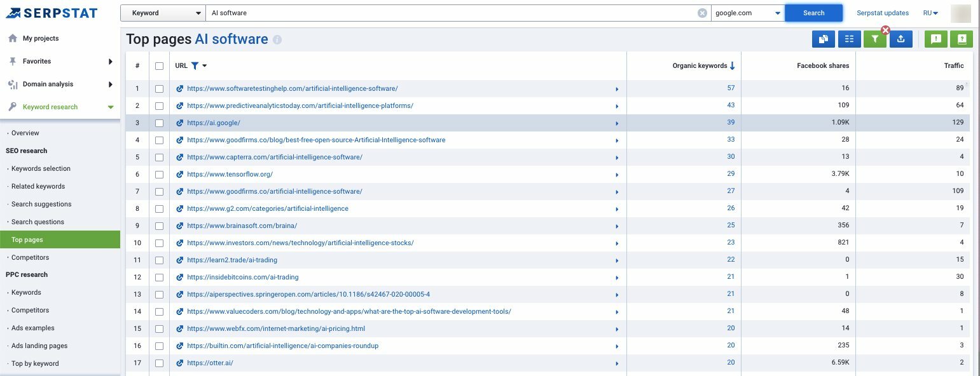980x376 pixels.
Task: Click the Domain analysis chart icon
Action: click(13, 84)
